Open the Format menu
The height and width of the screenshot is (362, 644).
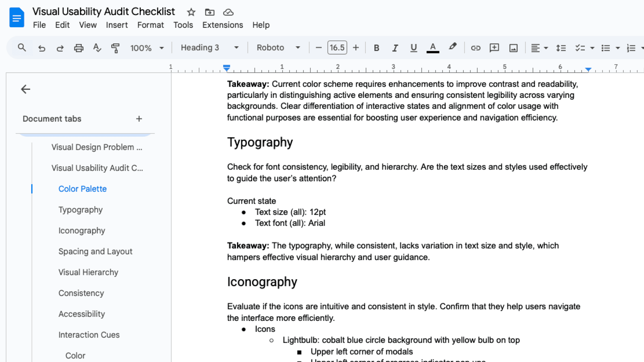(150, 25)
